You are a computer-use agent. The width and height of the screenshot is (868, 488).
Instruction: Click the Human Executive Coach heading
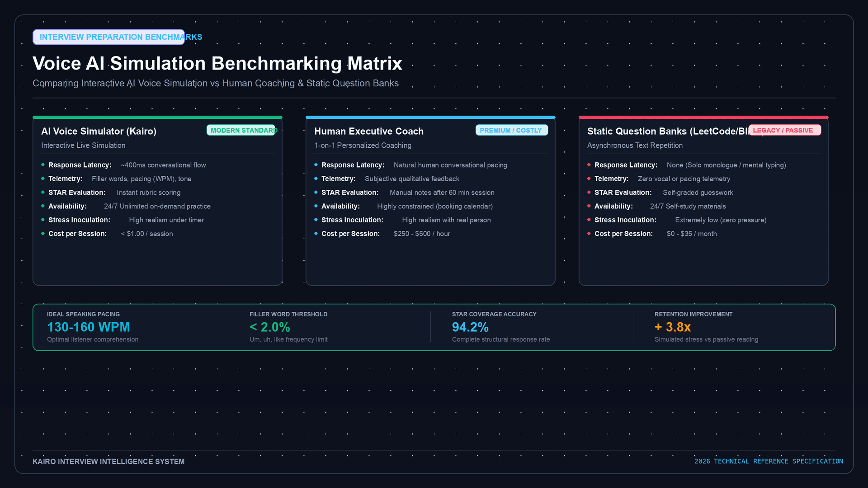coord(369,131)
